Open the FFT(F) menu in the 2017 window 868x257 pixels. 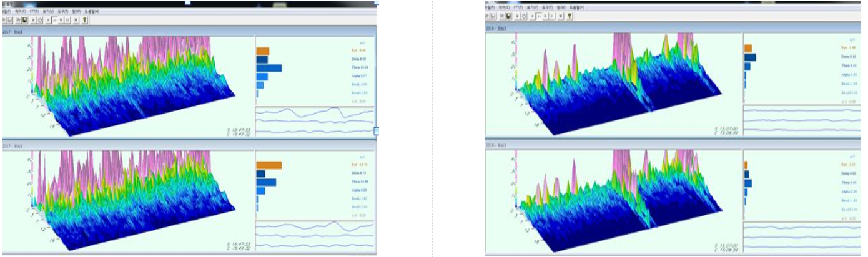point(34,12)
